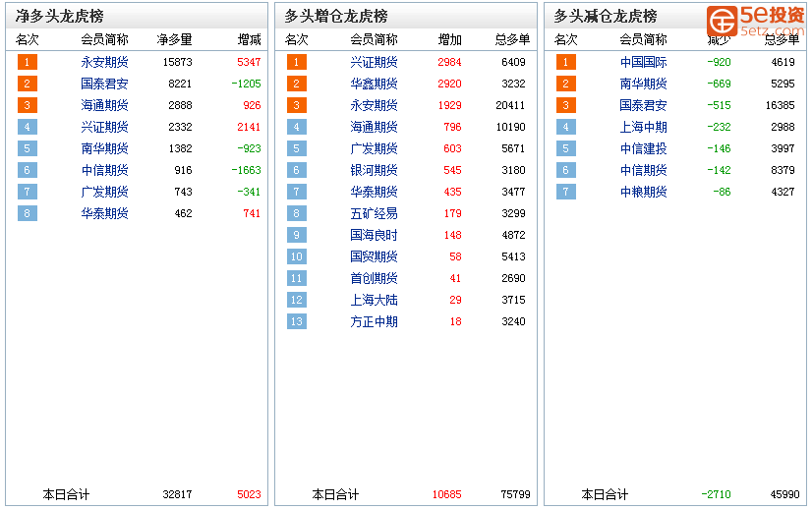Click rank 1 badge in 净多头龙虎榜

[x=28, y=62]
